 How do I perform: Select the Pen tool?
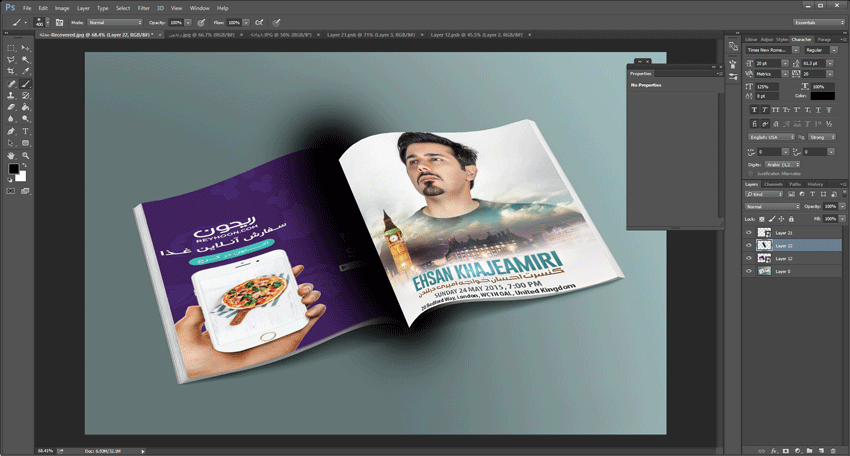pos(11,131)
